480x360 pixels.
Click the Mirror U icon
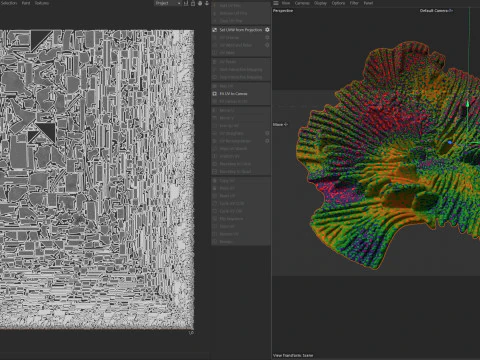click(215, 110)
